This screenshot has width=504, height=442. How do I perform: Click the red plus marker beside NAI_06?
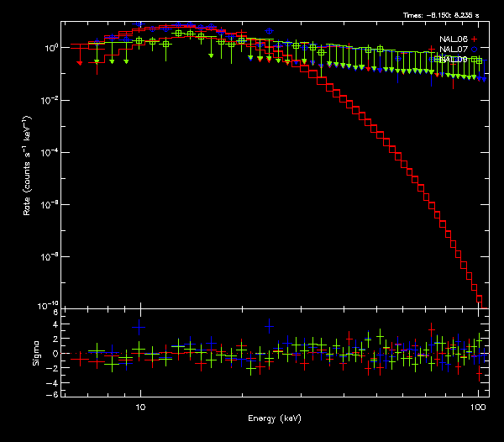[x=475, y=39]
